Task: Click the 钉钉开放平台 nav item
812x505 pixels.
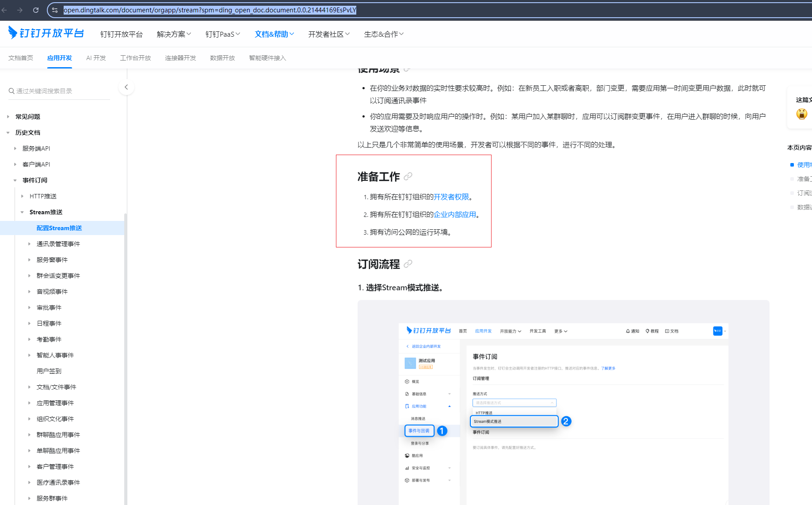Action: 122,34
